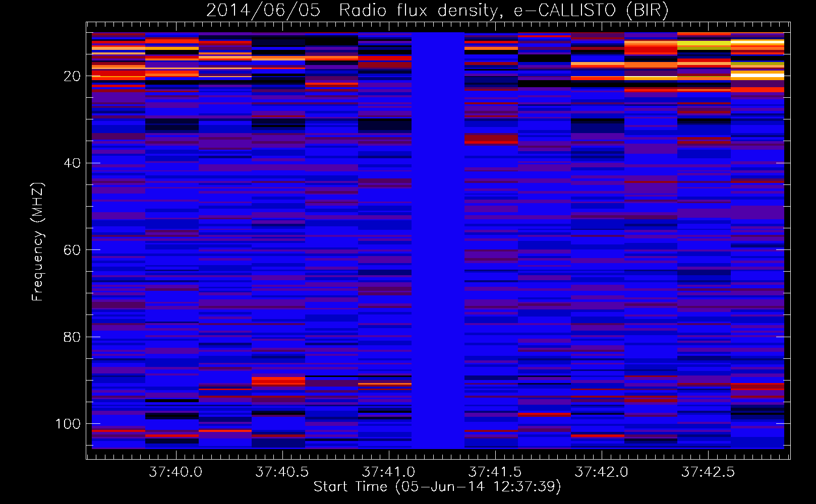
Task: Select the y-axis tick label '100'
Action: (x=68, y=424)
